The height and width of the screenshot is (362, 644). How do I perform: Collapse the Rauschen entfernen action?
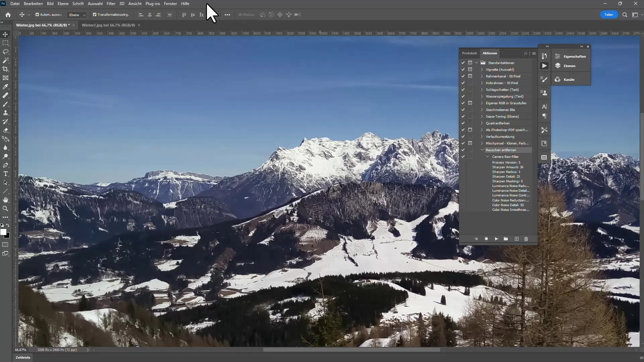tap(482, 150)
